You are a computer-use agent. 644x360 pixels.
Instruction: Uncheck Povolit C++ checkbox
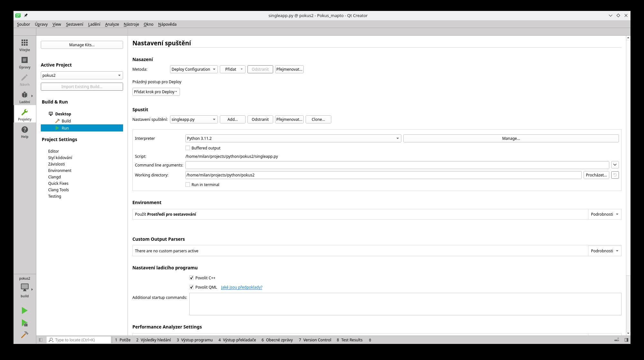point(192,278)
